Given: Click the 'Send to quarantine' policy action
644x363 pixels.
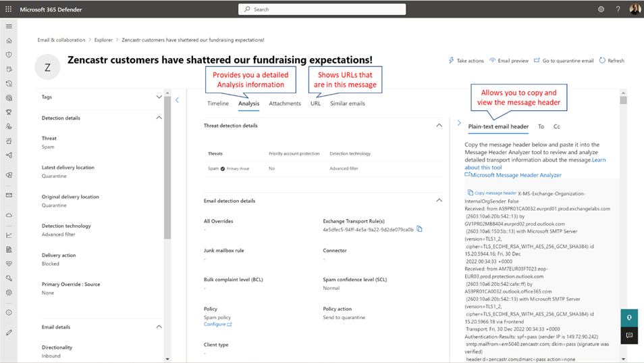Looking at the screenshot, I should click(344, 317).
